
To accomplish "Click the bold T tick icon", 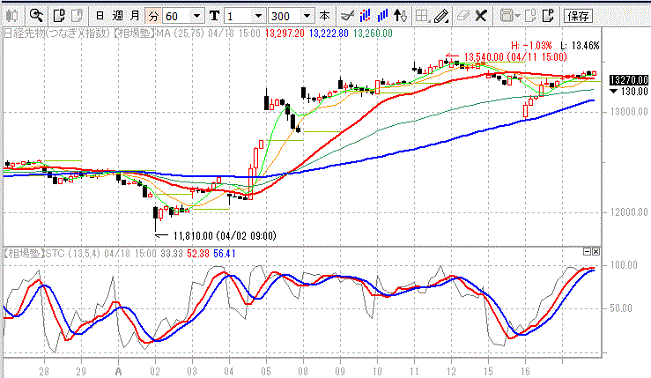I will (214, 16).
